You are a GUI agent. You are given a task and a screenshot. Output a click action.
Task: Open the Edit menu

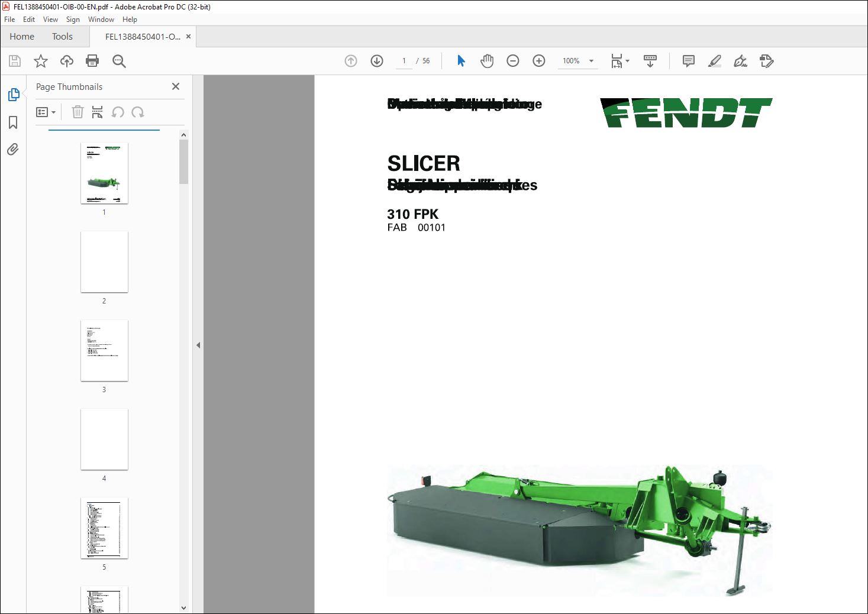pyautogui.click(x=29, y=20)
